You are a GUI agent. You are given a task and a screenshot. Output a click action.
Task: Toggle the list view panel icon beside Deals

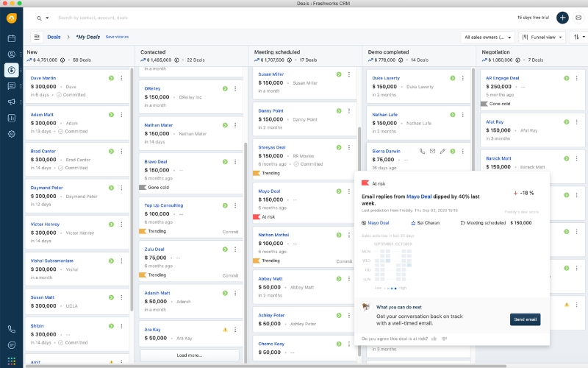(x=36, y=36)
